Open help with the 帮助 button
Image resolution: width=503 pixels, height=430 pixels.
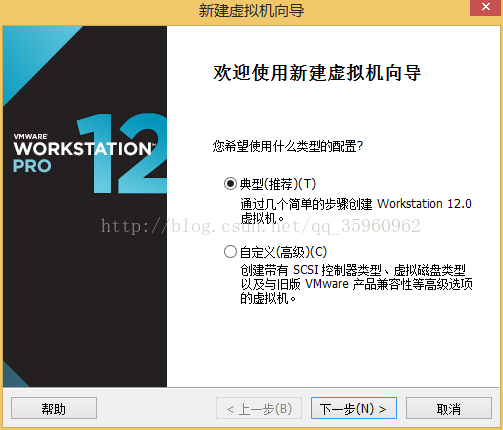[x=54, y=408]
